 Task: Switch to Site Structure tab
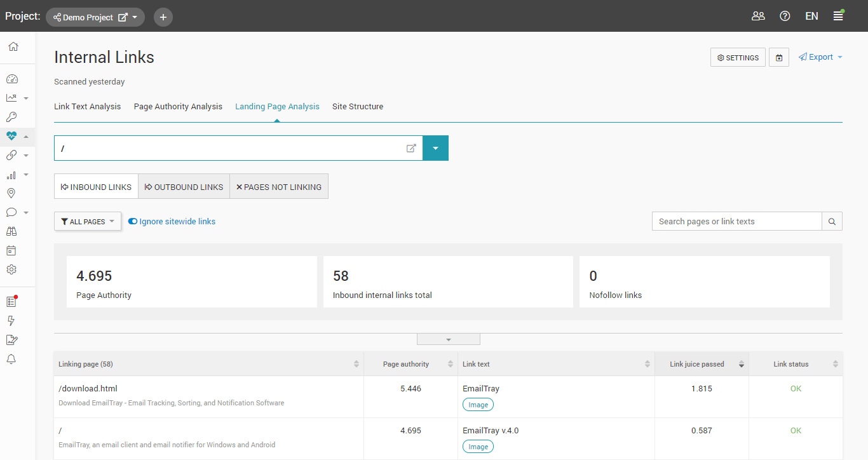click(357, 107)
